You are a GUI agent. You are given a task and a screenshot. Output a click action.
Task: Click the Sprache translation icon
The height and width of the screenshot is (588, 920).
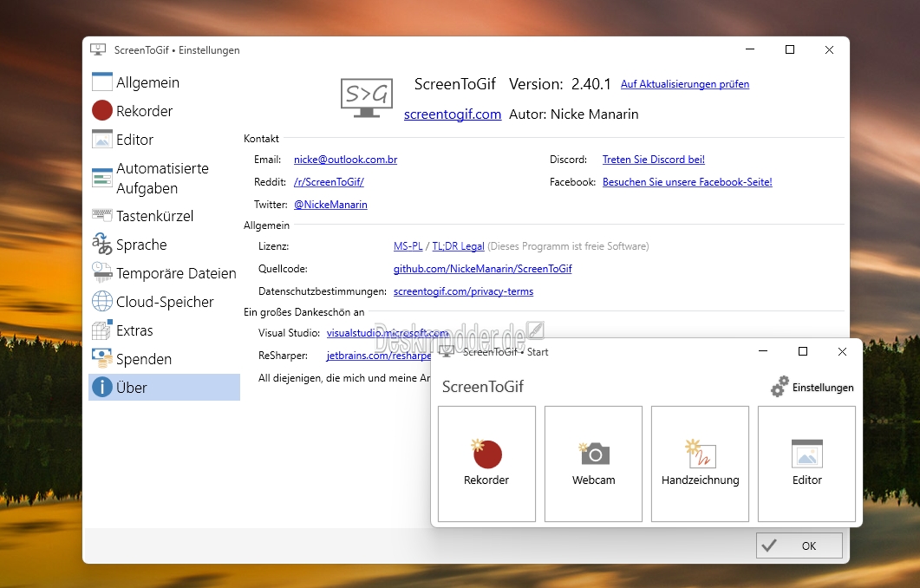pos(102,244)
